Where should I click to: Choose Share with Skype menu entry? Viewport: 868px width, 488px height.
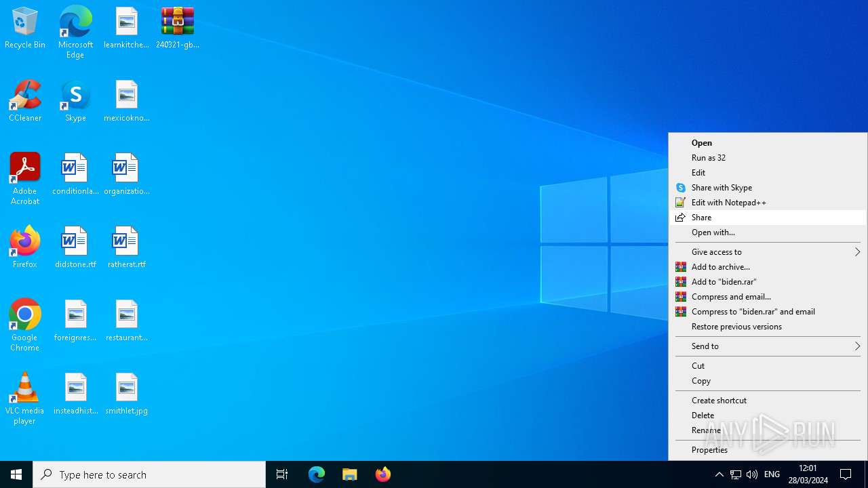click(768, 188)
